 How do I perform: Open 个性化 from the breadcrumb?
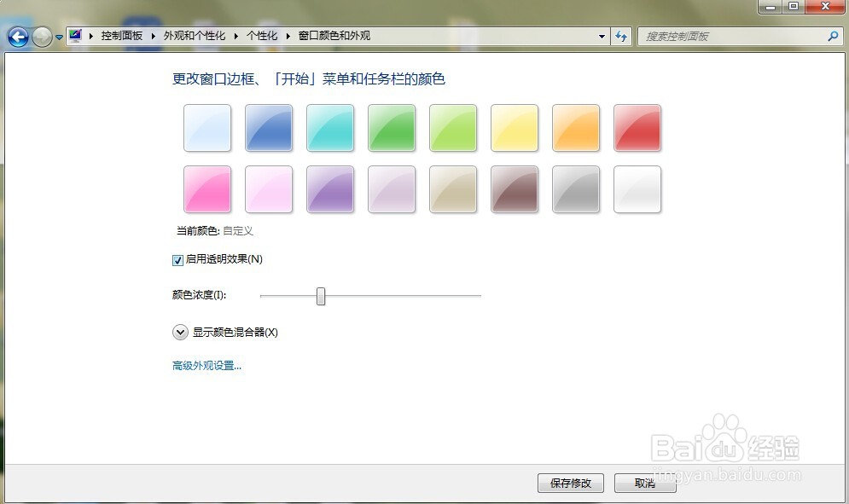pos(261,36)
